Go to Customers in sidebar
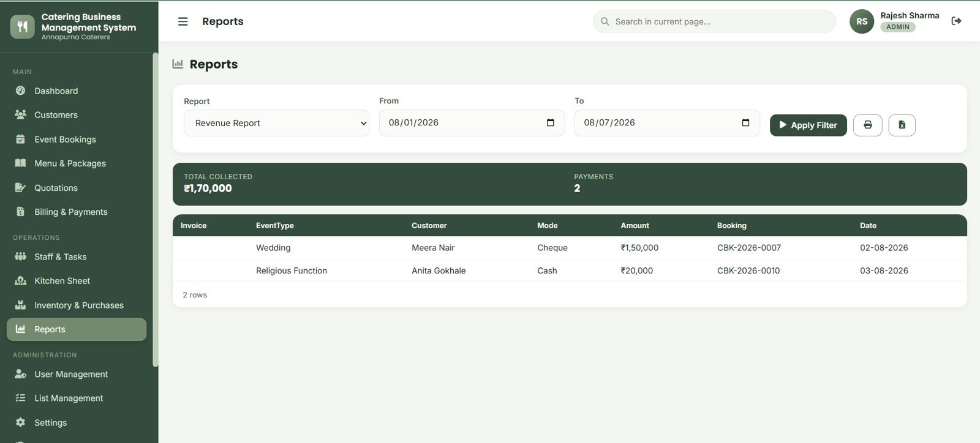 (x=77, y=114)
